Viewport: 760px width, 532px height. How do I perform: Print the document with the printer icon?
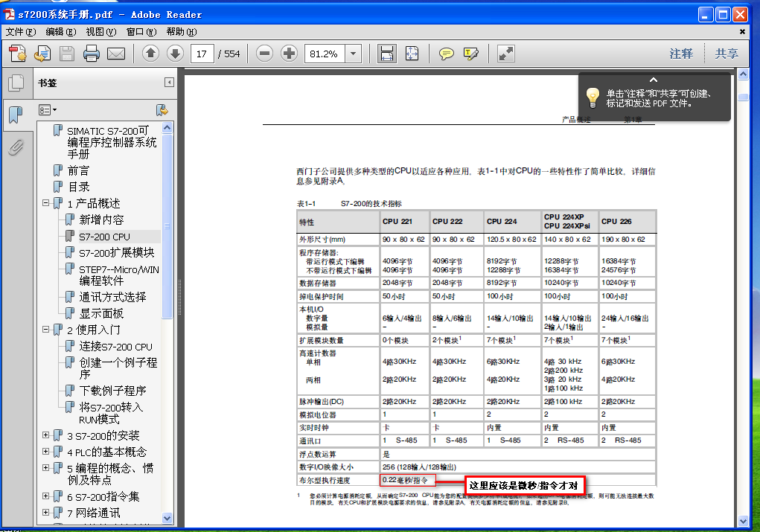point(91,54)
